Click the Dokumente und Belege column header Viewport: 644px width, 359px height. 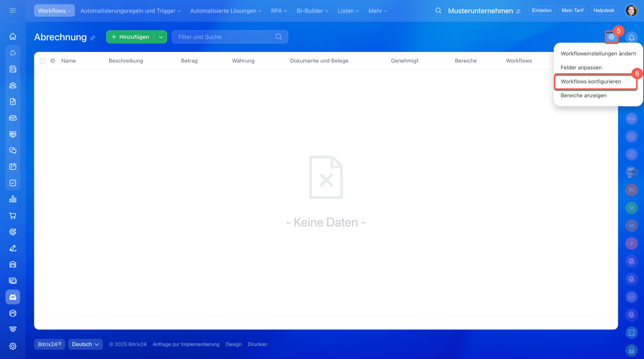(319, 61)
